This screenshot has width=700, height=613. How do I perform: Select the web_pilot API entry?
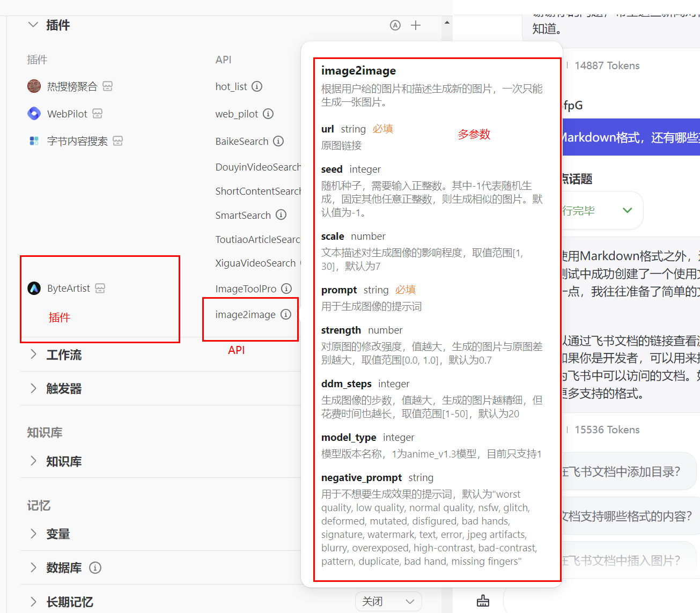[x=237, y=114]
